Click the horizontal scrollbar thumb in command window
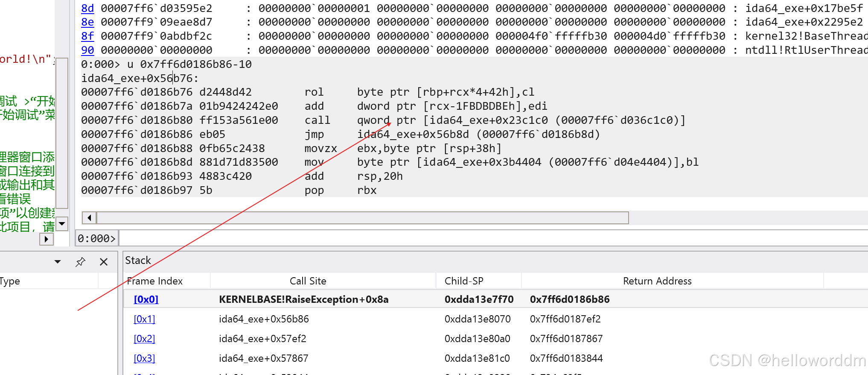Screen dimensions: 868x375 (x=363, y=218)
